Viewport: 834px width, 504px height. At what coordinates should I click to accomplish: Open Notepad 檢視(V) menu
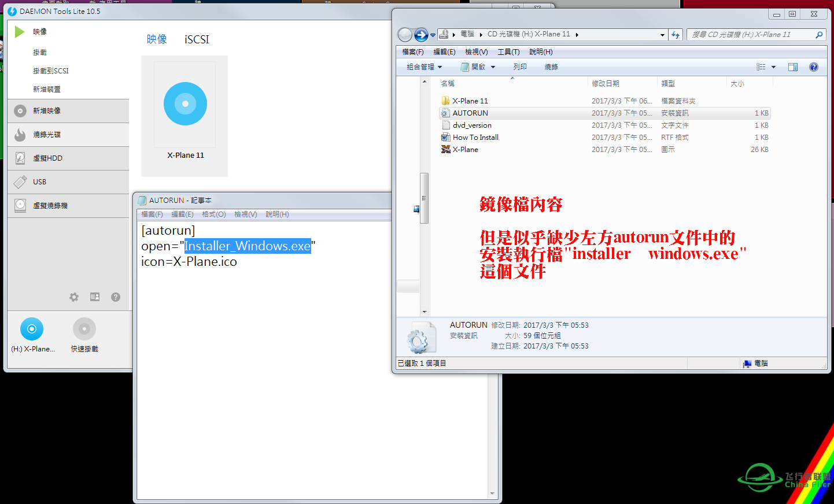[x=246, y=214]
